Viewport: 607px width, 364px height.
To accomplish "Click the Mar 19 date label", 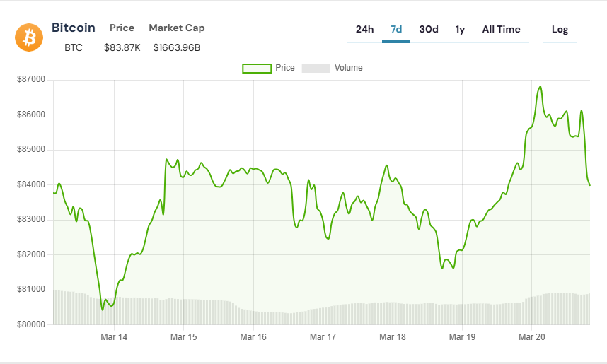I will click(x=462, y=337).
